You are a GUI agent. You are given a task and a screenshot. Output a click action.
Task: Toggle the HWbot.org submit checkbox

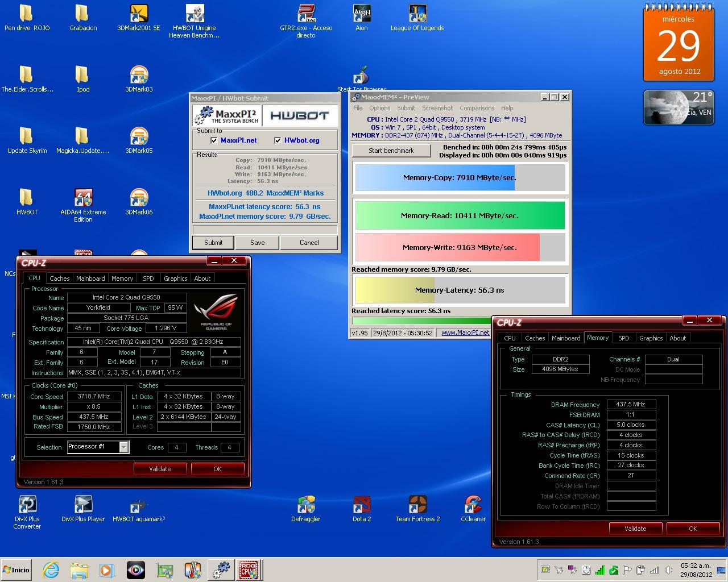coord(278,140)
